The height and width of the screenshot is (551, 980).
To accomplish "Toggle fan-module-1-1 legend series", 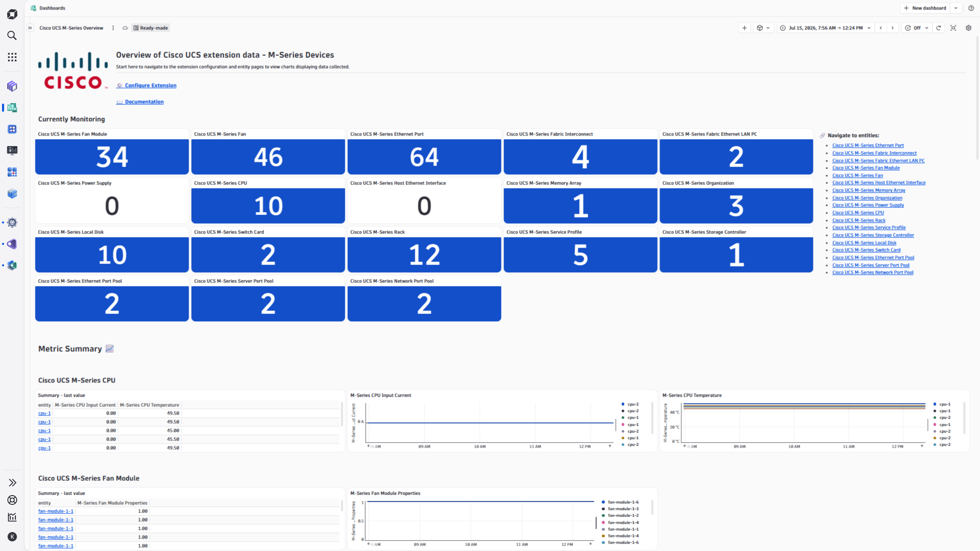I will click(x=620, y=529).
